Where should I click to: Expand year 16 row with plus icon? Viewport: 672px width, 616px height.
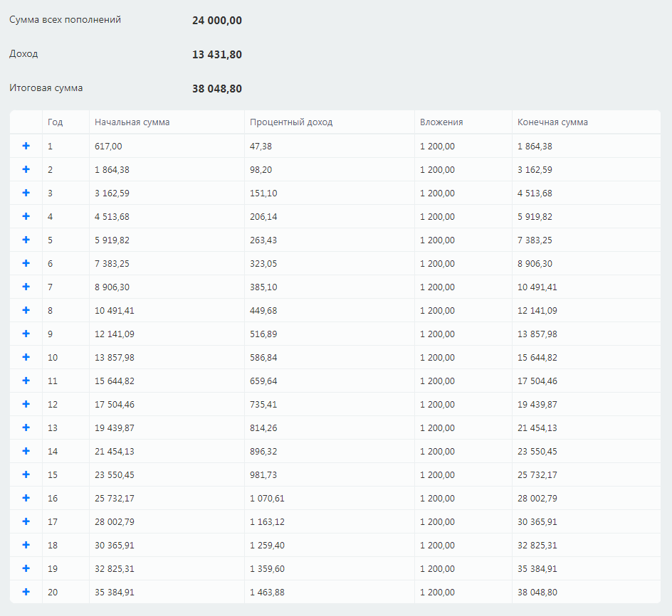pyautogui.click(x=26, y=498)
